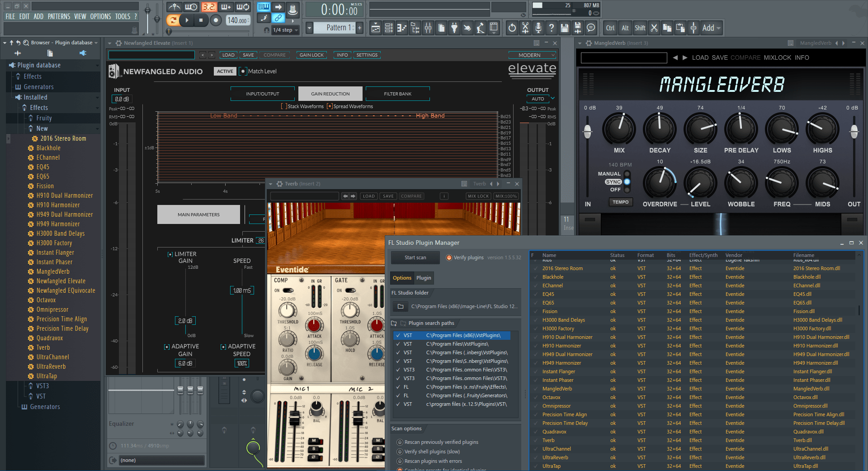Click the help question mark icon

coord(551,28)
